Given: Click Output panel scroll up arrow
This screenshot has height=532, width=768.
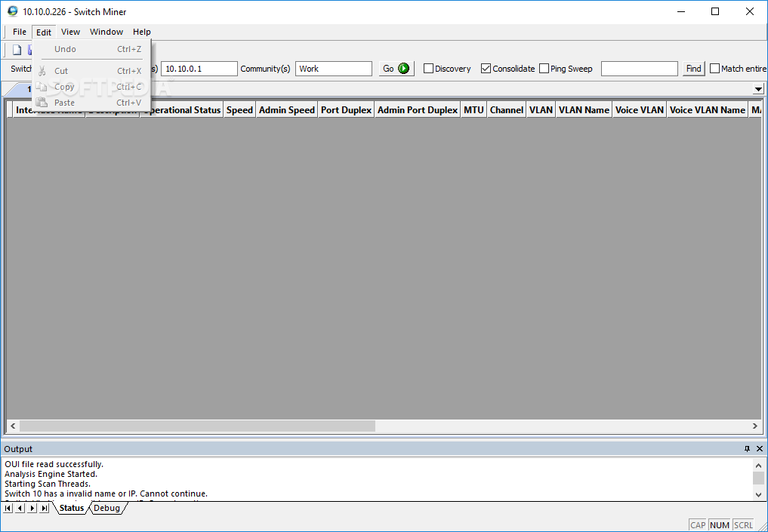Looking at the screenshot, I should pyautogui.click(x=758, y=466).
